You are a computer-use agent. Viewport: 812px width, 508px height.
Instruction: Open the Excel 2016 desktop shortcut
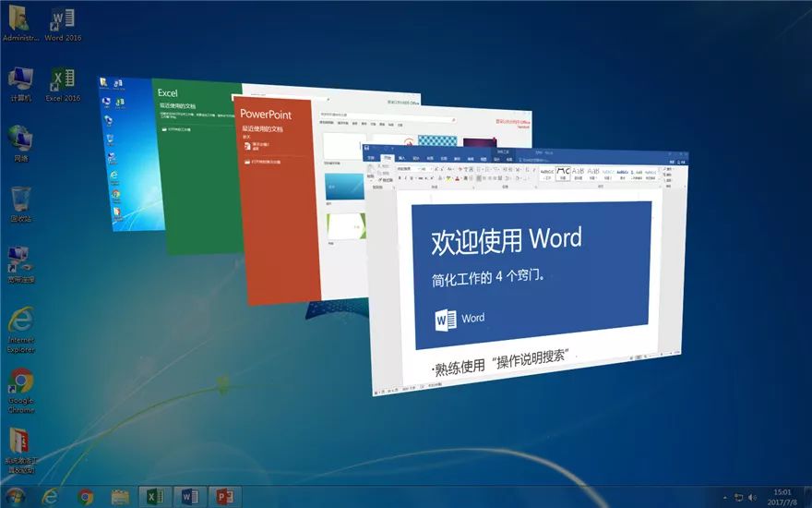(63, 84)
